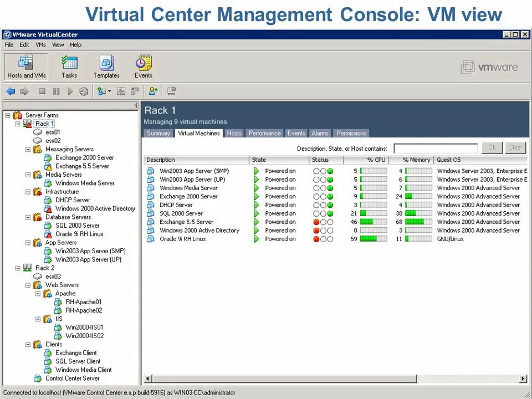Viewport: 532px width, 399px height.
Task: Collapse the Server Farms tree node
Action: tap(7, 115)
